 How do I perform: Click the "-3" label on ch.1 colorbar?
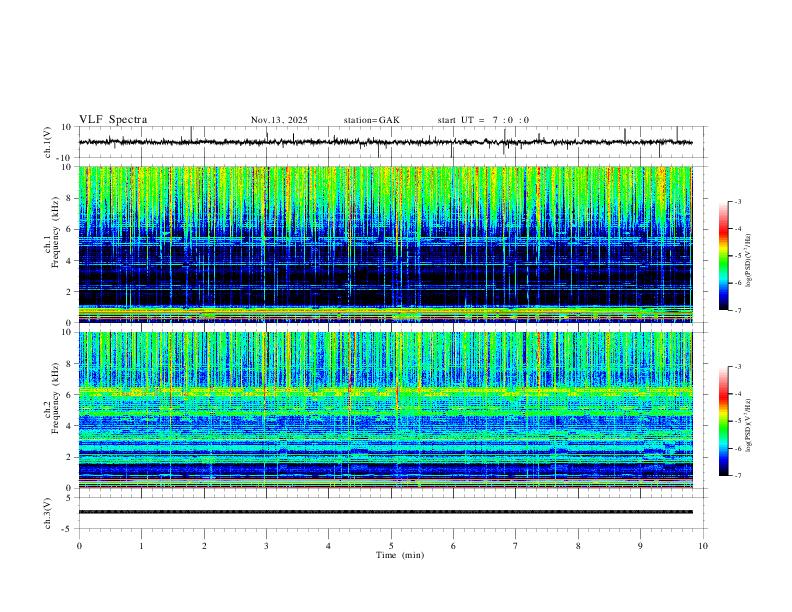(737, 201)
